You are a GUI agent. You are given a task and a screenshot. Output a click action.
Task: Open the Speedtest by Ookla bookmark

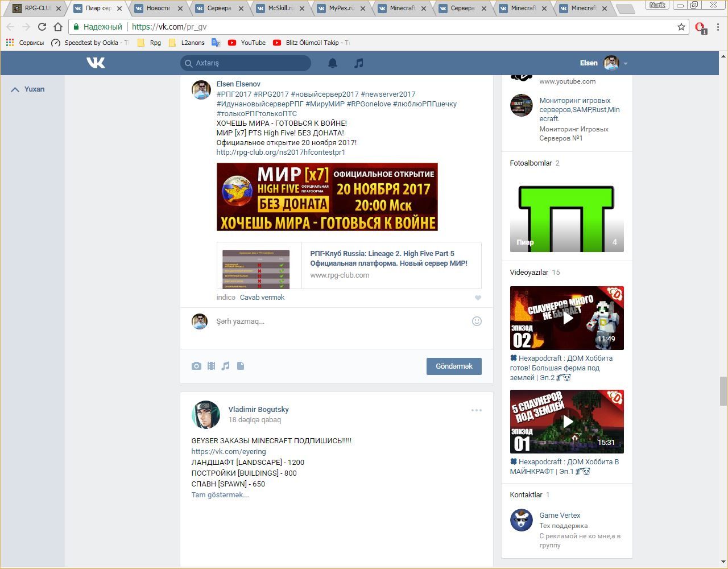tap(90, 43)
